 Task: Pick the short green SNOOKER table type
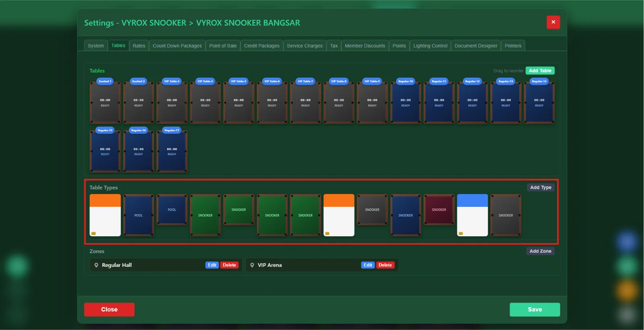pos(239,210)
